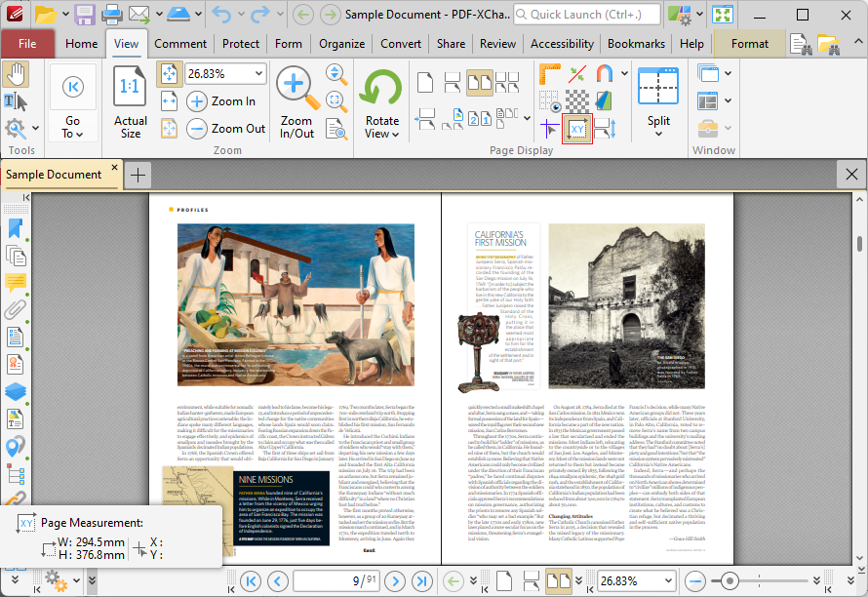
Task: Expand page layout more options arrow
Action: pos(527,117)
